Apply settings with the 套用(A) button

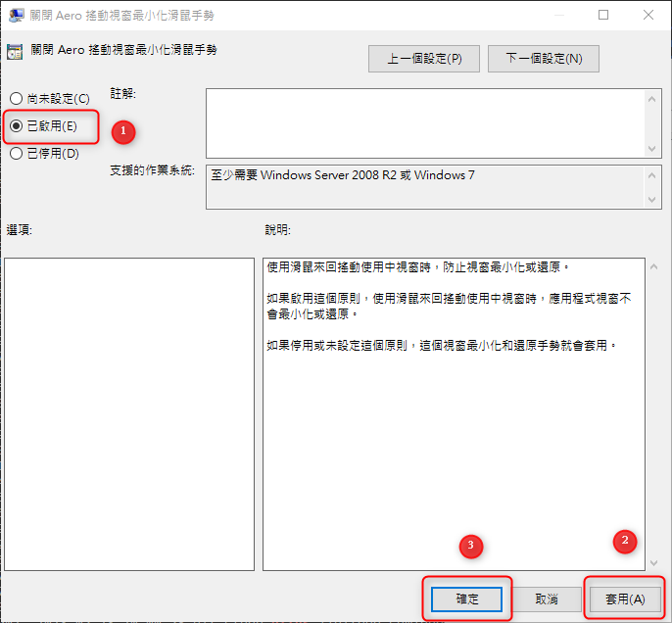625,599
